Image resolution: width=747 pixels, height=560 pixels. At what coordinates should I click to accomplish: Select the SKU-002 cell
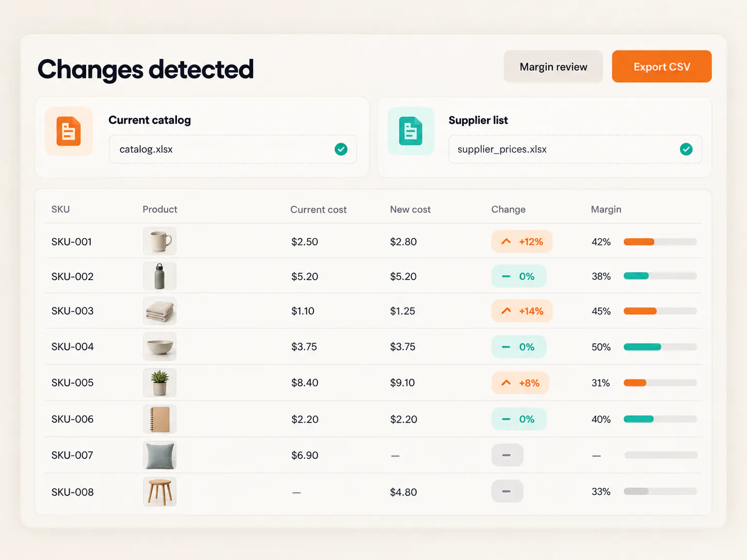pyautogui.click(x=73, y=276)
